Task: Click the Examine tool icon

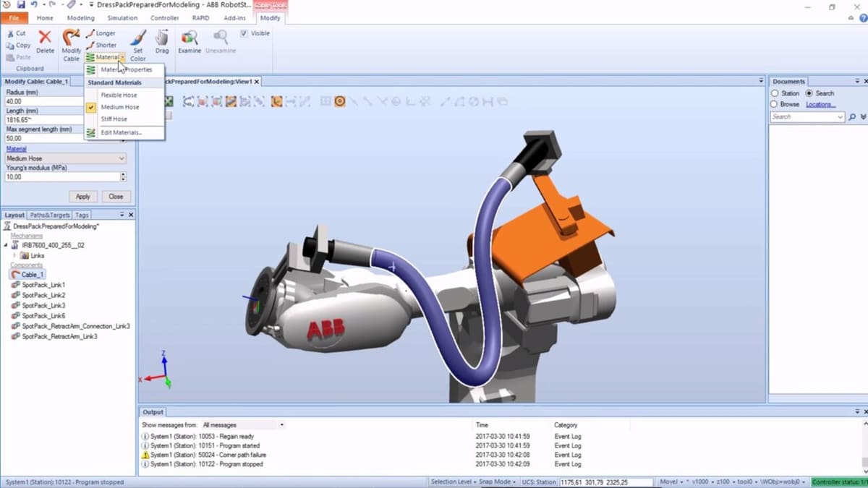Action: point(190,38)
